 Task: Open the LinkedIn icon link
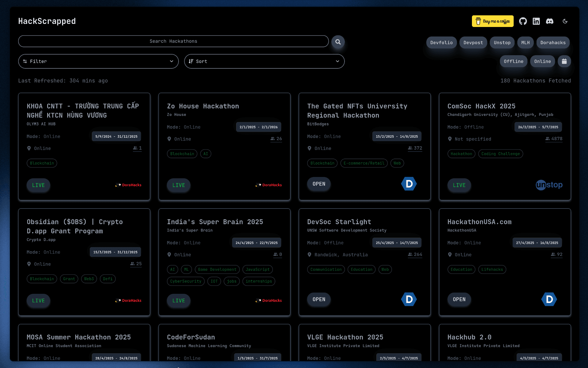pyautogui.click(x=536, y=21)
